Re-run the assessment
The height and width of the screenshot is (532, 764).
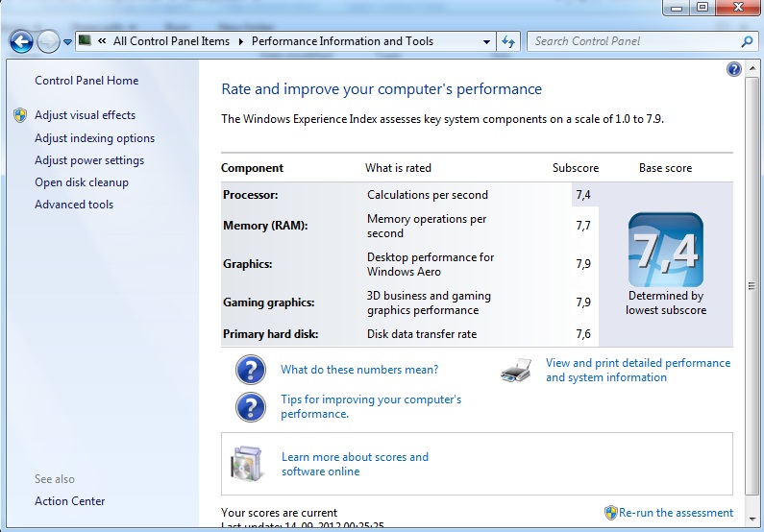click(676, 513)
